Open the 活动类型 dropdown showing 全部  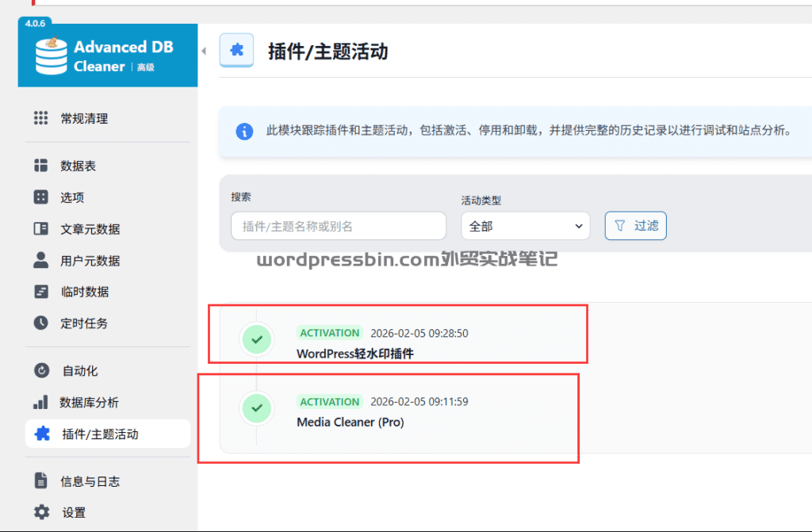525,226
